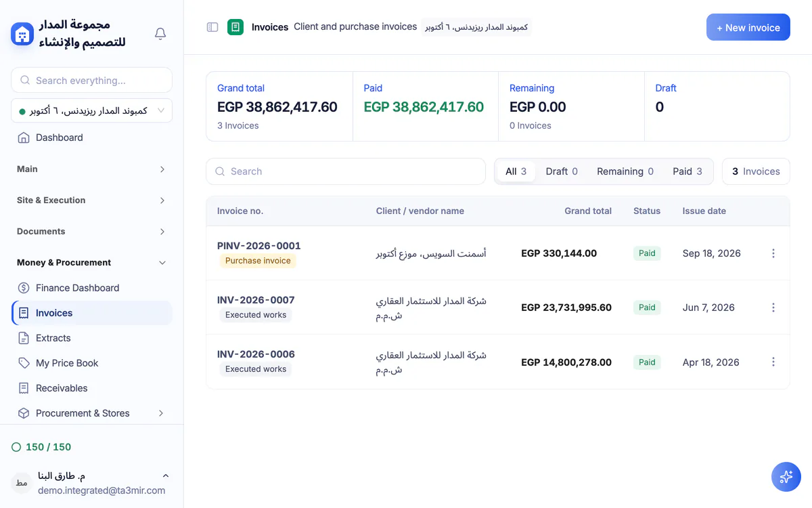This screenshot has height=508, width=812.
Task: Click the Grand total summary card
Action: click(279, 106)
